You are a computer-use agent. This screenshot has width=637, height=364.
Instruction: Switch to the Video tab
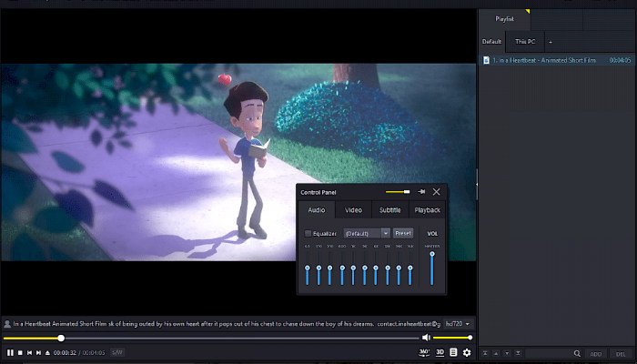(x=353, y=210)
